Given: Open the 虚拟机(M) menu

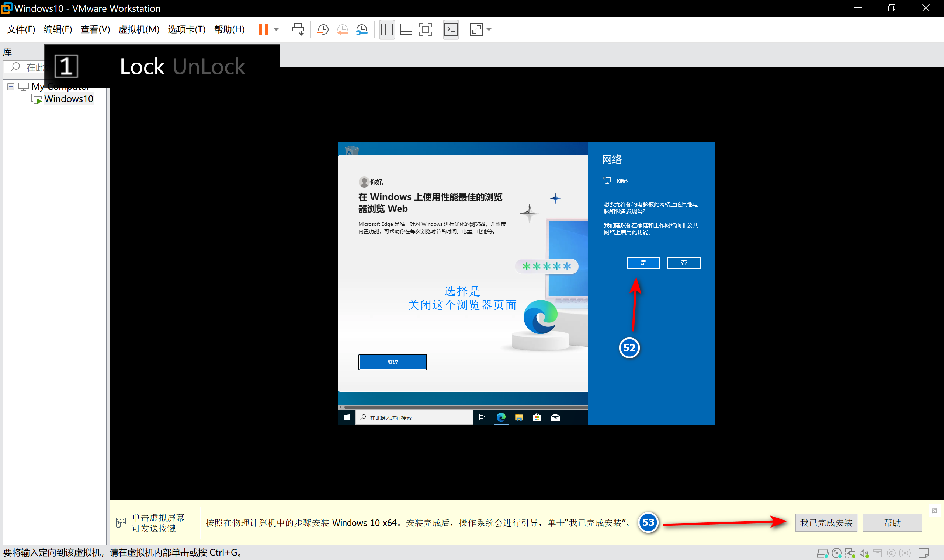Looking at the screenshot, I should [x=139, y=29].
